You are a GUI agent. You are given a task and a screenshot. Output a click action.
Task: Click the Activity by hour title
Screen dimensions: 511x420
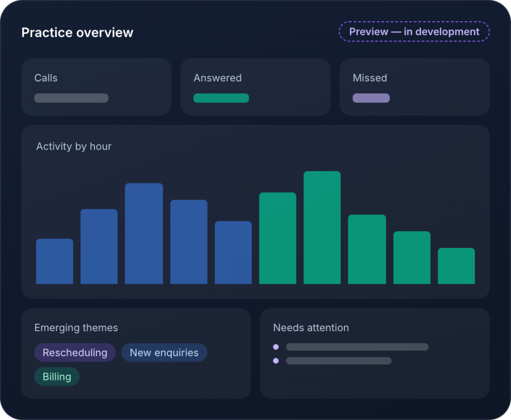pyautogui.click(x=74, y=146)
